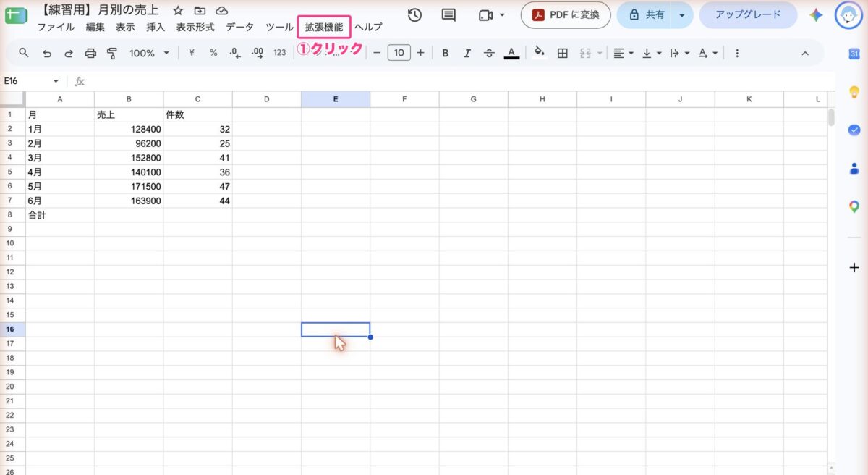Open version history clock icon
Image resolution: width=868 pixels, height=475 pixels.
coord(414,15)
